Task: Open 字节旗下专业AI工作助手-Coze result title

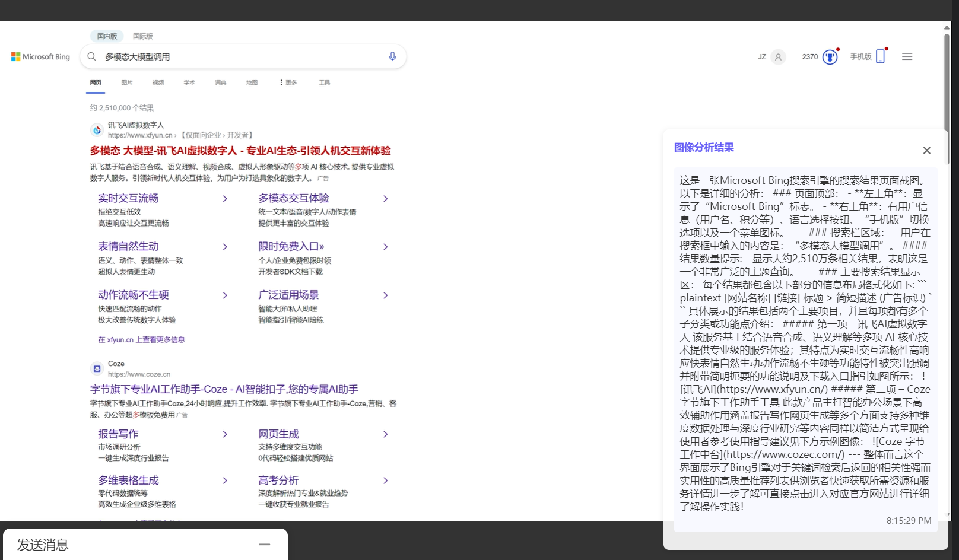Action: click(x=224, y=389)
